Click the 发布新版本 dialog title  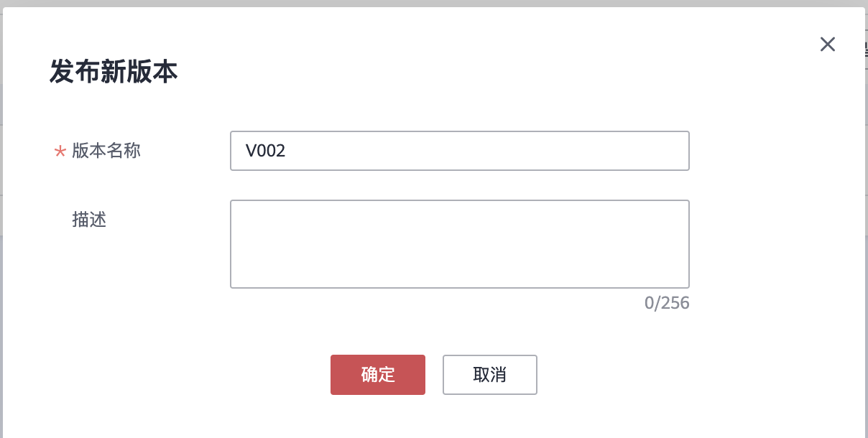(x=114, y=73)
